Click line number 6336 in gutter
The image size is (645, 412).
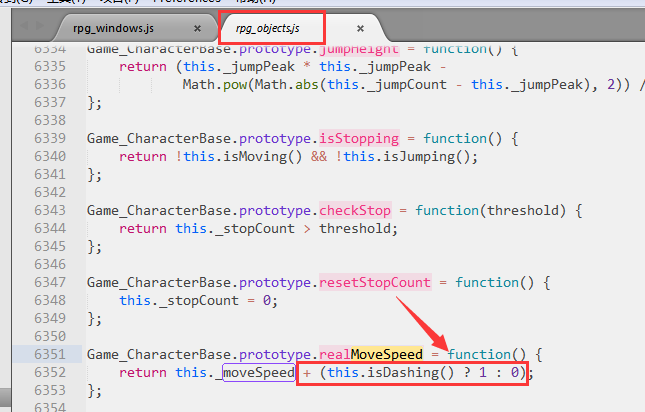[x=50, y=84]
